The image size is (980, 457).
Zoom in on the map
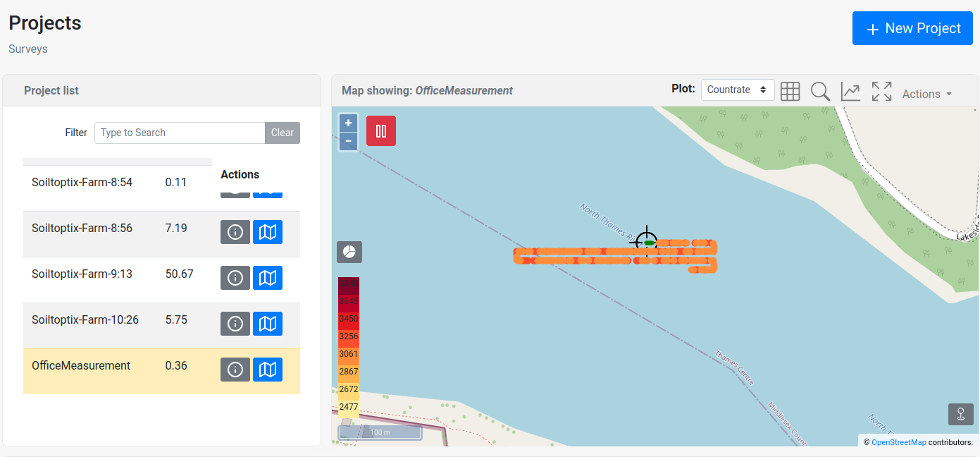tap(348, 123)
